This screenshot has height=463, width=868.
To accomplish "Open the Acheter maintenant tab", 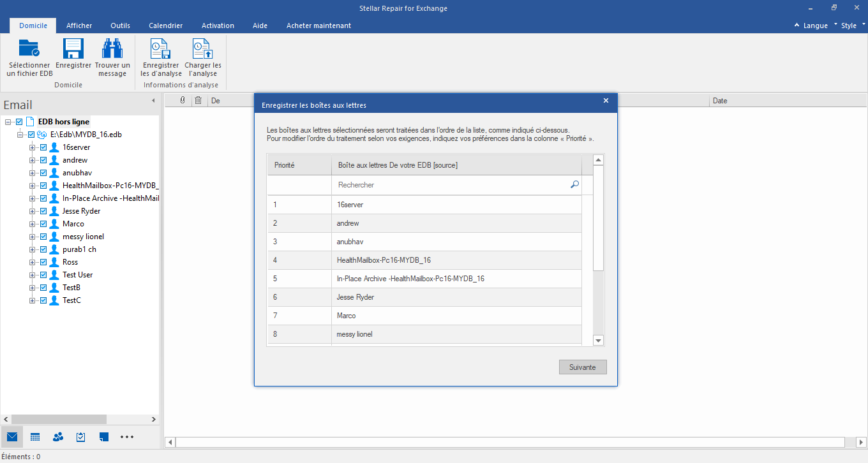I will tap(318, 26).
